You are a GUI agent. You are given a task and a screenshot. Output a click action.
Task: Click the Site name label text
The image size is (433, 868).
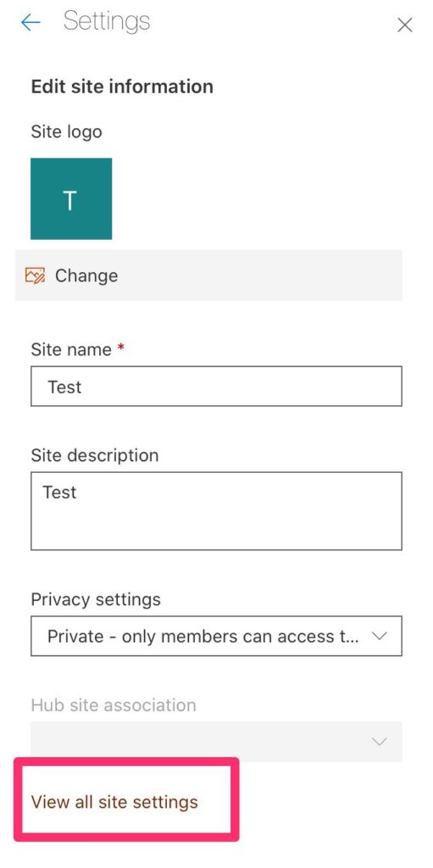click(x=71, y=349)
